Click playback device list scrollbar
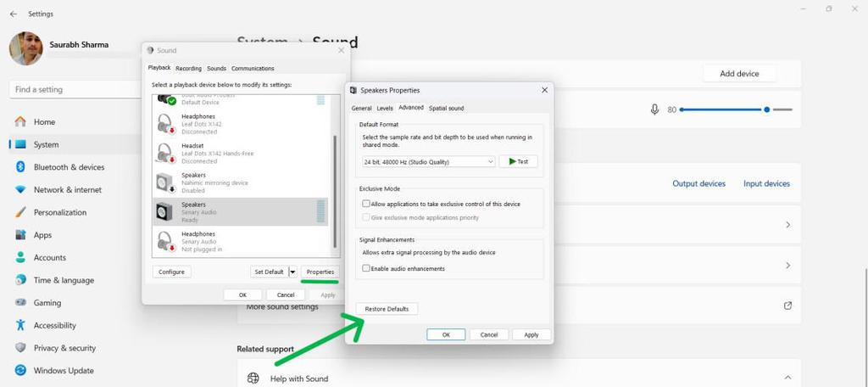Image resolution: width=868 pixels, height=387 pixels. click(x=334, y=191)
